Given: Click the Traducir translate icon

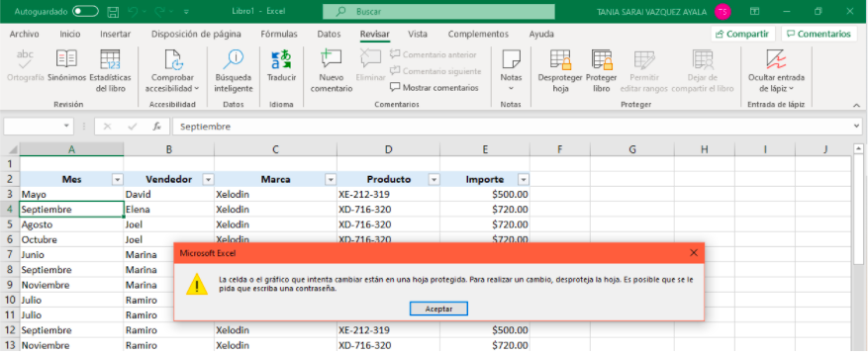Looking at the screenshot, I should coord(281,58).
